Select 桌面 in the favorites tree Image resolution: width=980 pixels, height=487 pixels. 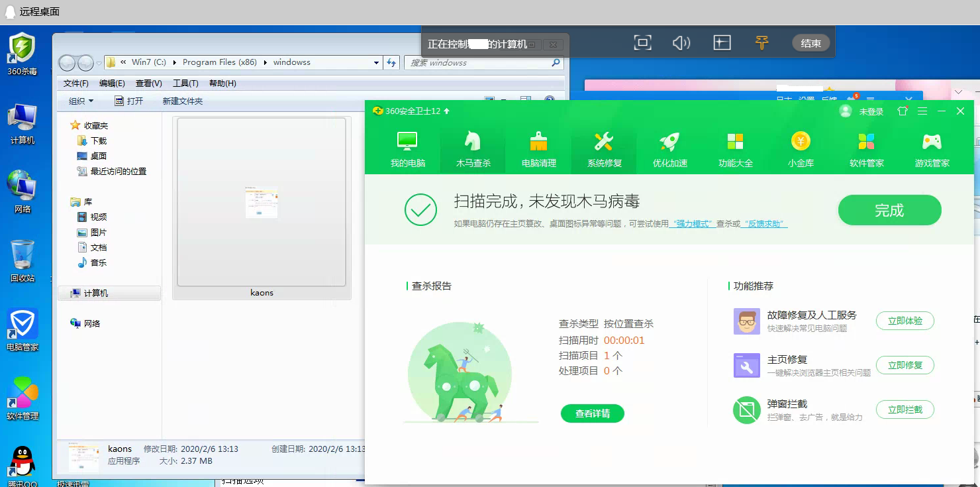click(99, 156)
